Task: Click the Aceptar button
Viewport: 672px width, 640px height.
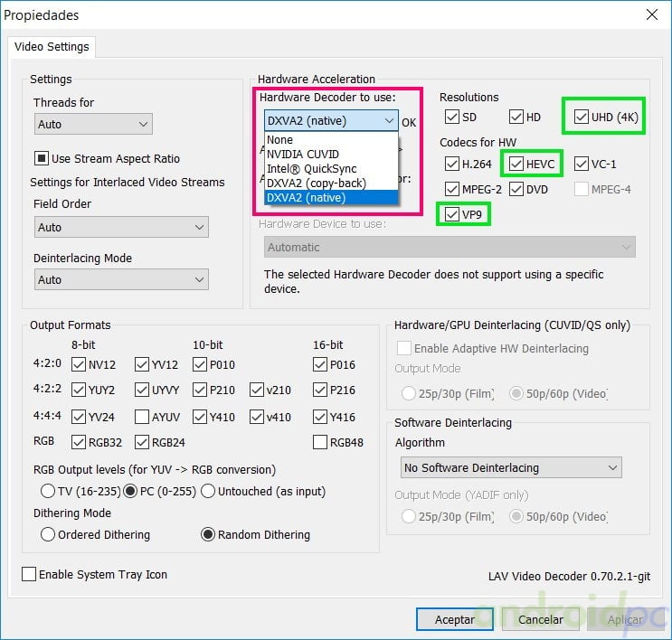Action: tap(454, 619)
